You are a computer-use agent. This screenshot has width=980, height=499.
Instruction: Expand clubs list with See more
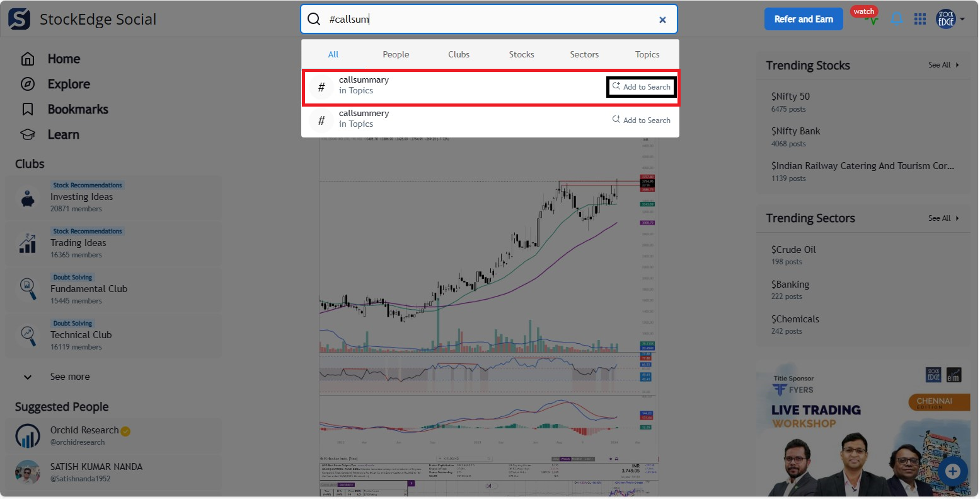(x=69, y=377)
